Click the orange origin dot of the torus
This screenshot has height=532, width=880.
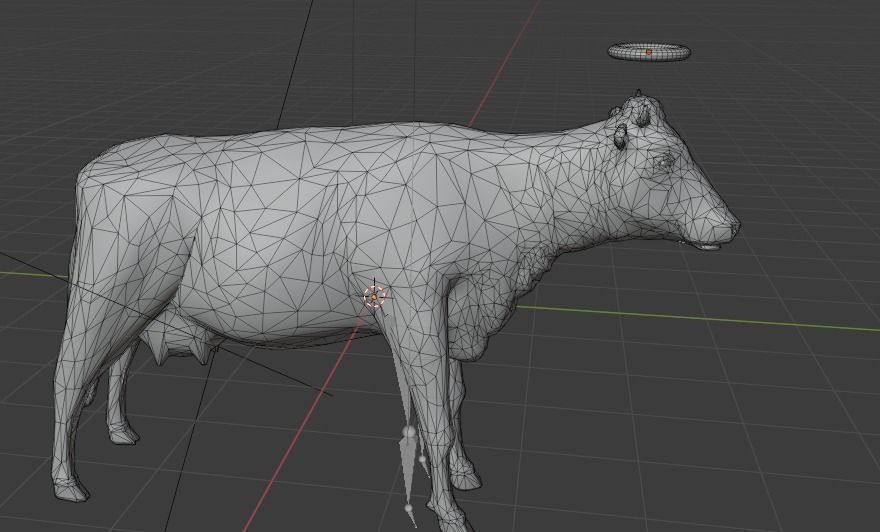[649, 52]
